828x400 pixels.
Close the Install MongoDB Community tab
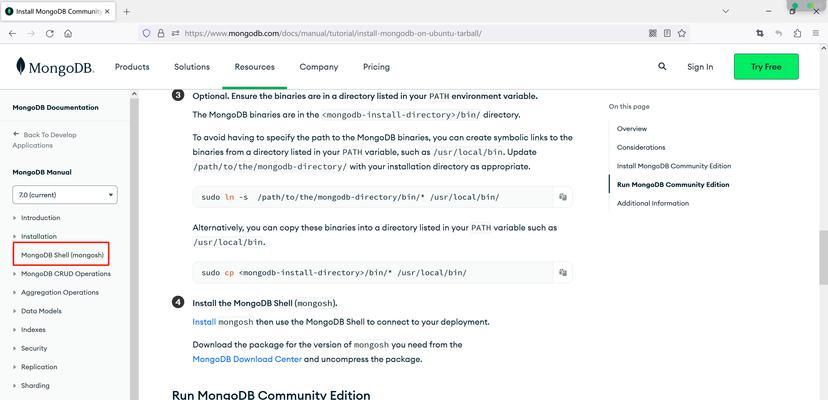tap(107, 12)
